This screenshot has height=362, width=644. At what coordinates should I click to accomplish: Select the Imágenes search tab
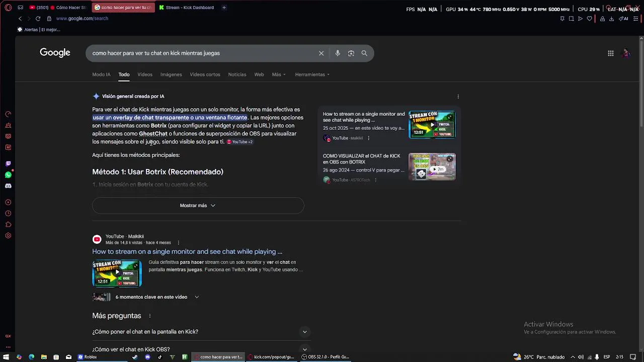[x=171, y=74]
